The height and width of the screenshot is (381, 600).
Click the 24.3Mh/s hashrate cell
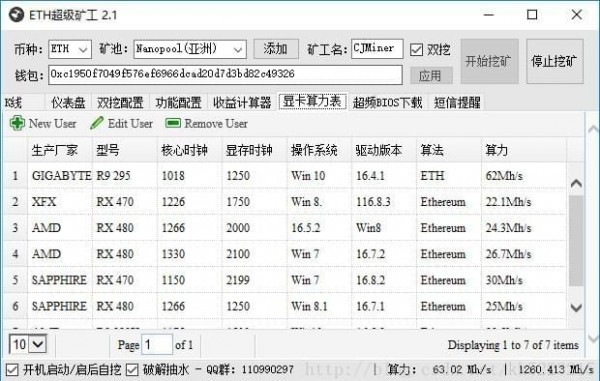(x=523, y=228)
